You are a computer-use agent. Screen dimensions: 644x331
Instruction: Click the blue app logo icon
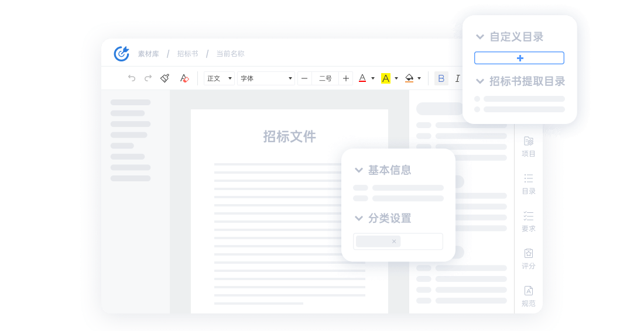pos(122,54)
